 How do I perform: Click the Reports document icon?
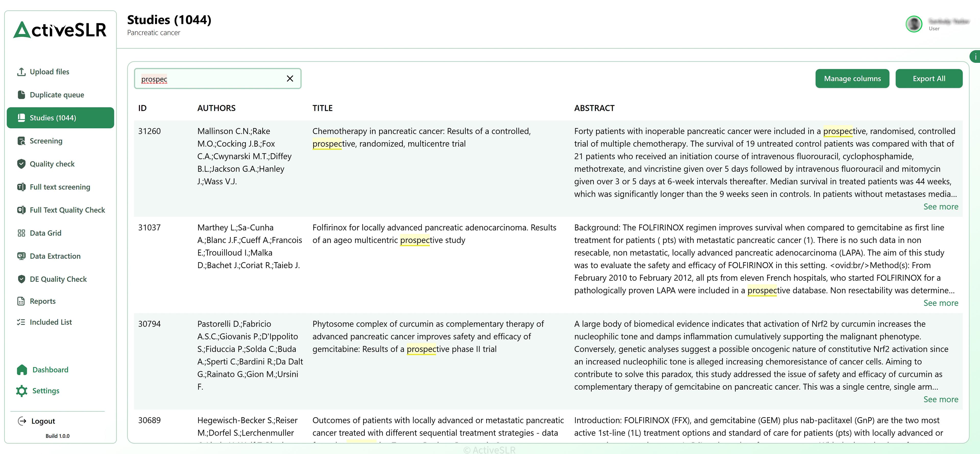click(21, 301)
